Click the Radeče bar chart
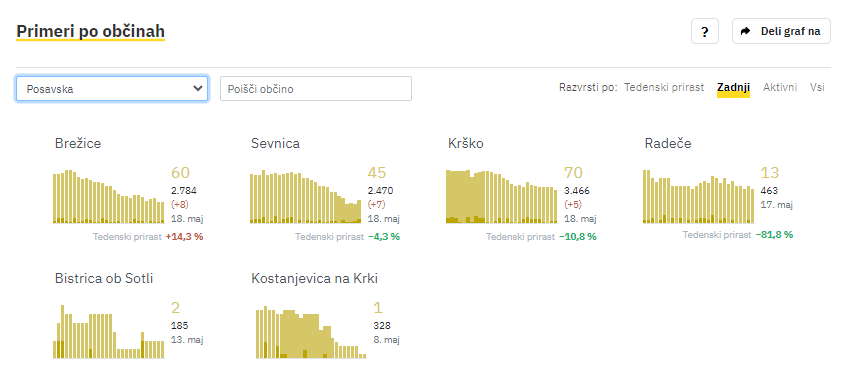The height and width of the screenshot is (387, 853). pos(699,196)
